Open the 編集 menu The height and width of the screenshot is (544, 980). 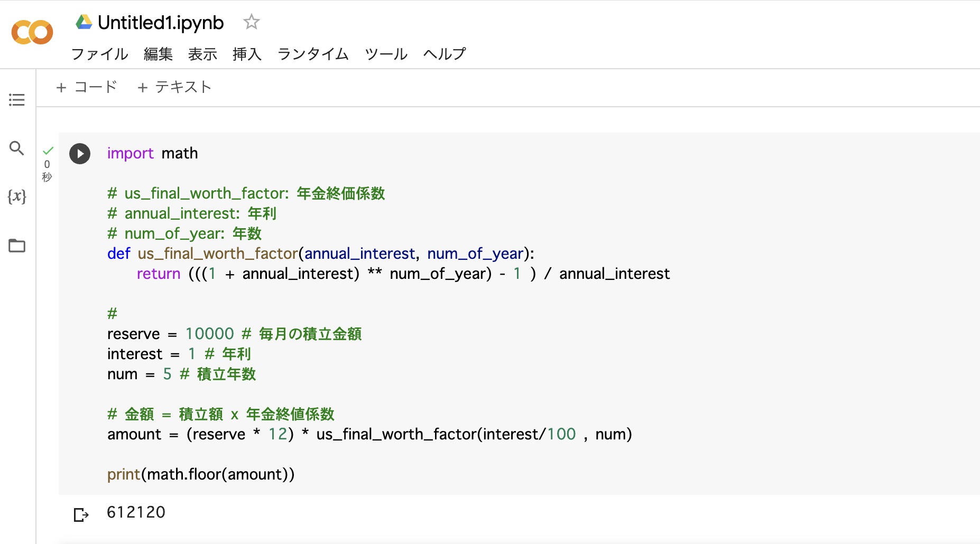[x=158, y=54]
